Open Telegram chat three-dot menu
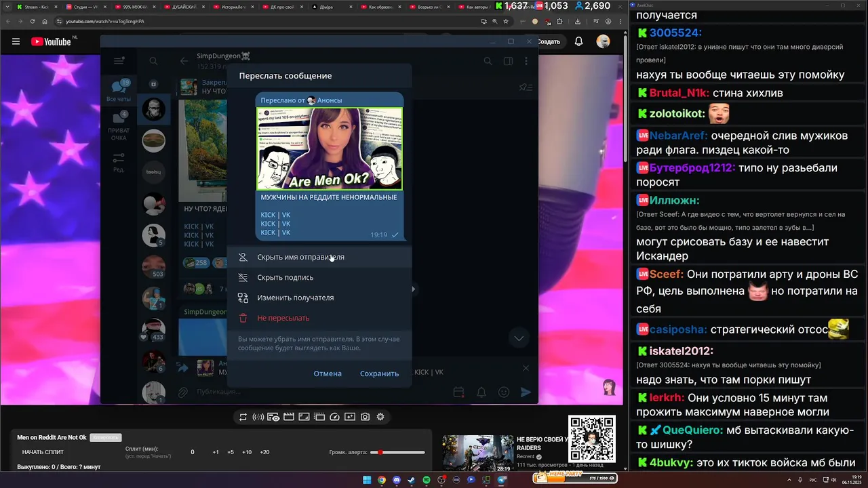 click(526, 61)
